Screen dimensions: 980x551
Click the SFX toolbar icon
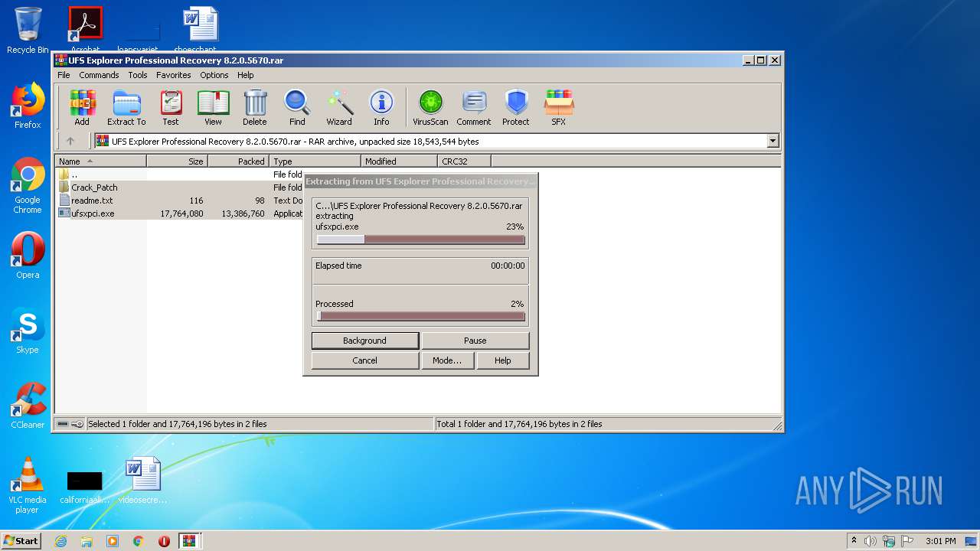(559, 107)
